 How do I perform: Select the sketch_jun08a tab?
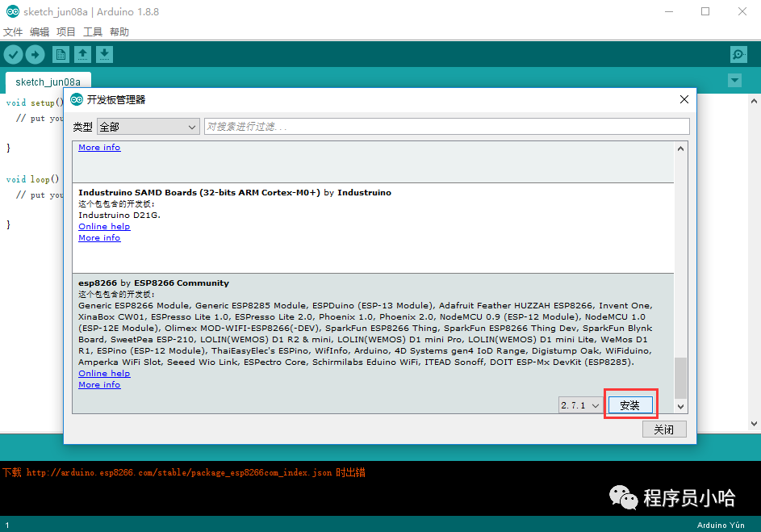coord(48,82)
